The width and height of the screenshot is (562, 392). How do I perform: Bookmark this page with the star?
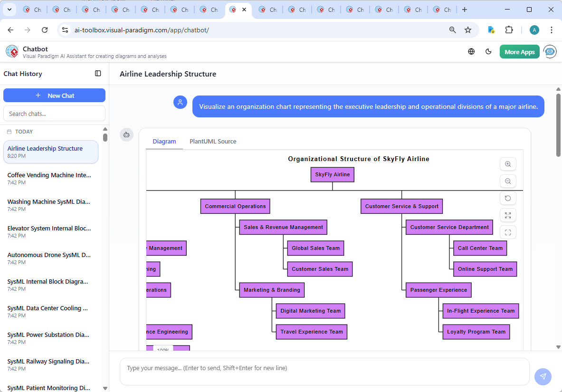[x=468, y=29]
